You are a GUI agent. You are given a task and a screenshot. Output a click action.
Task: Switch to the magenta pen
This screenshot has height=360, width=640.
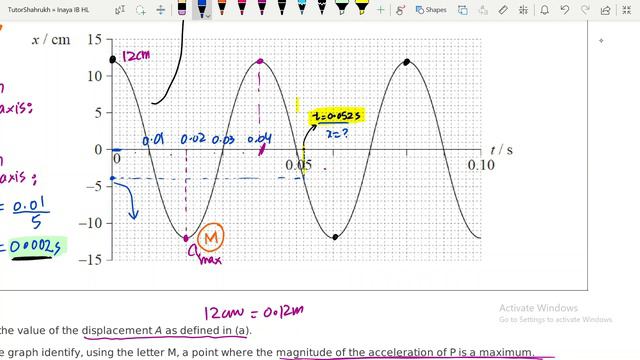pos(262,7)
